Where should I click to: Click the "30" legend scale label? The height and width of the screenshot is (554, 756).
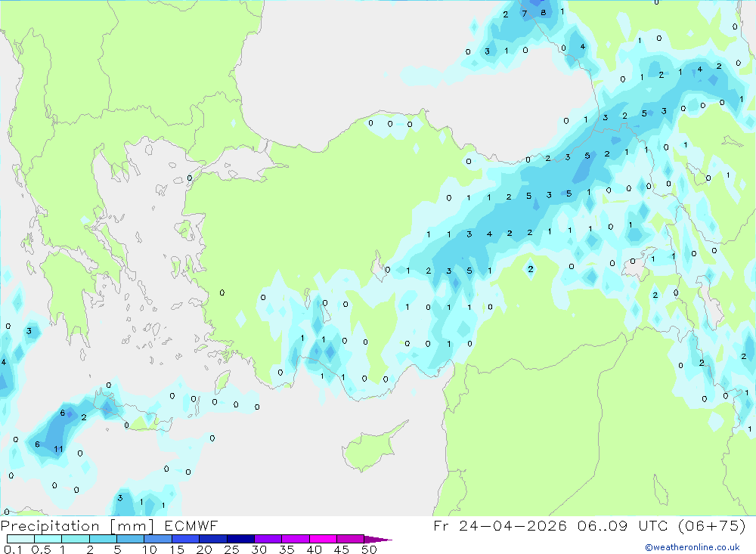(x=259, y=549)
